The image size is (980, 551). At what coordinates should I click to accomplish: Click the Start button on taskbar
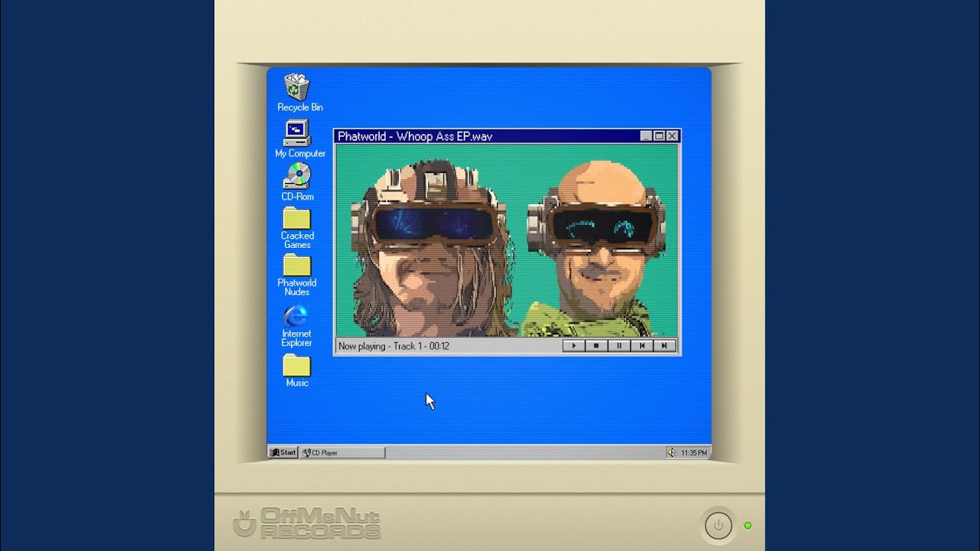[283, 452]
